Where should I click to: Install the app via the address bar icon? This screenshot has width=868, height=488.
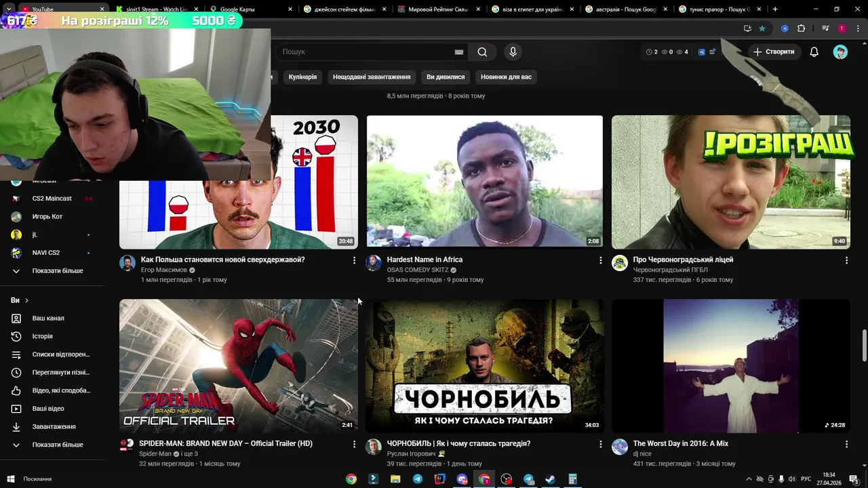point(747,28)
